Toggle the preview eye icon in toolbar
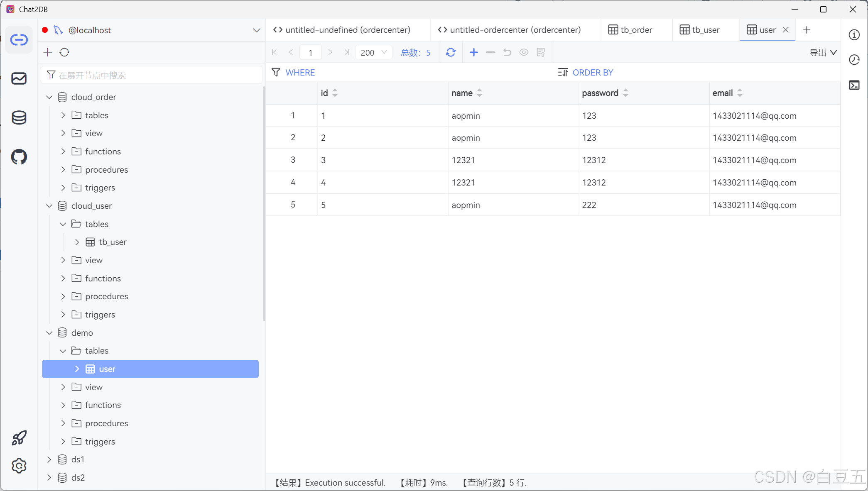This screenshot has height=491, width=868. tap(524, 52)
